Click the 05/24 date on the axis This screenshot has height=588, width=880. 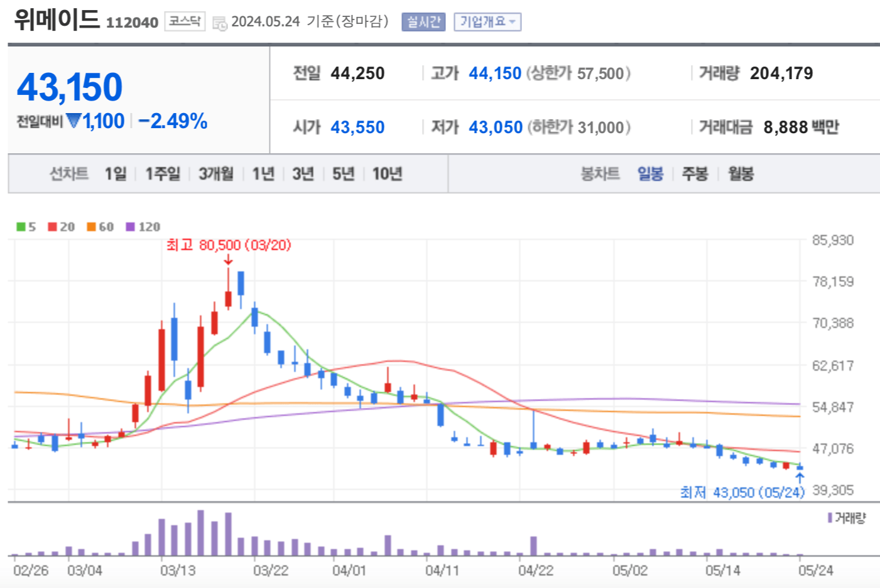815,570
